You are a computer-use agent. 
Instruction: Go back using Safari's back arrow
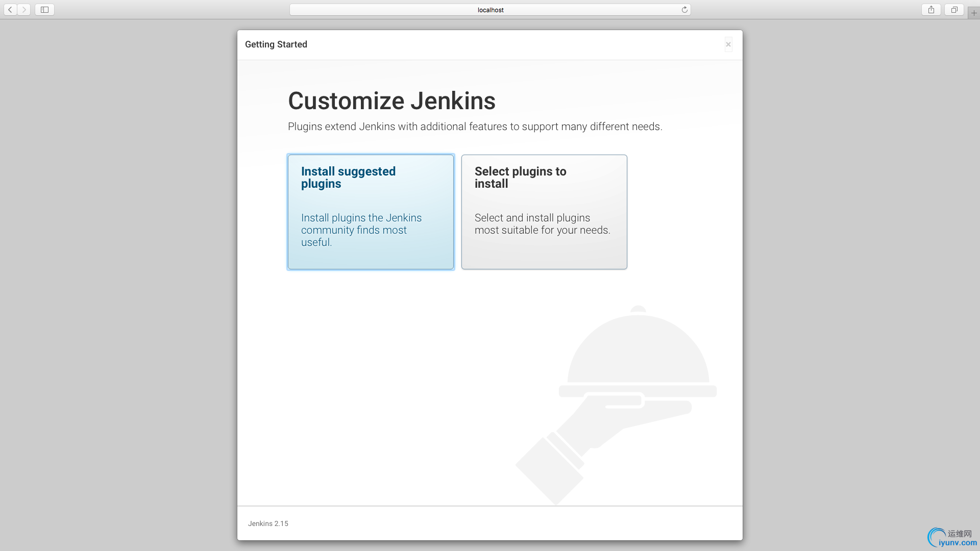(x=10, y=10)
